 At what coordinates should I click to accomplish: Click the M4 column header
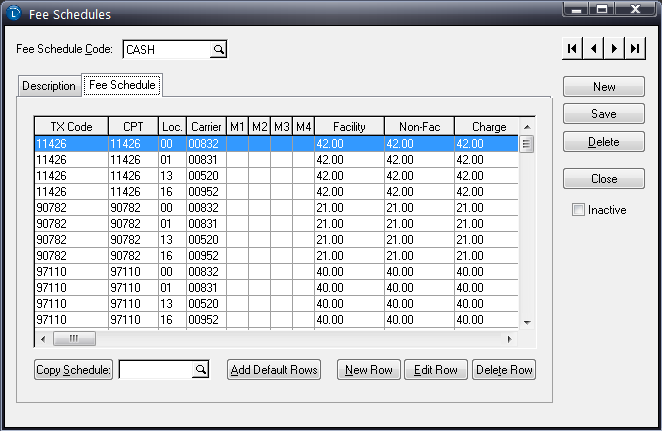(x=304, y=127)
